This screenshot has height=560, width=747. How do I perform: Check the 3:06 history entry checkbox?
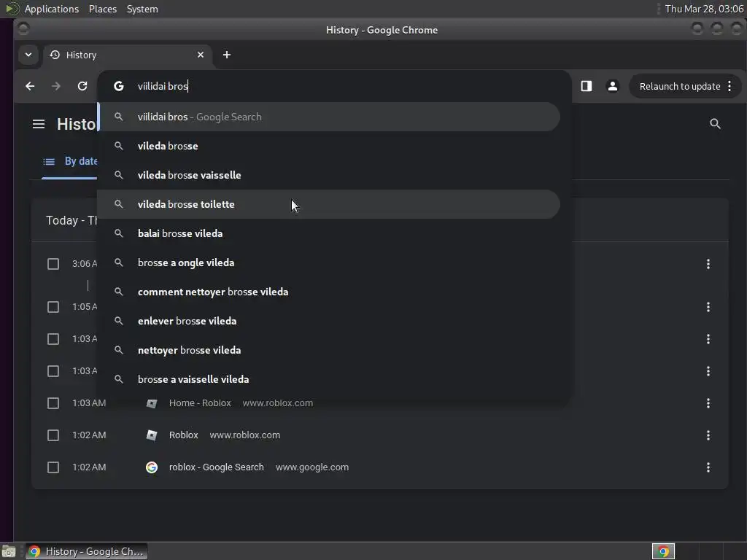coord(53,264)
